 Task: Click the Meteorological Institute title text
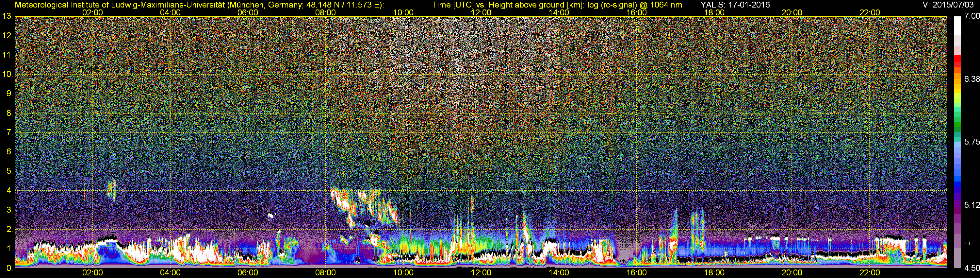[199, 5]
